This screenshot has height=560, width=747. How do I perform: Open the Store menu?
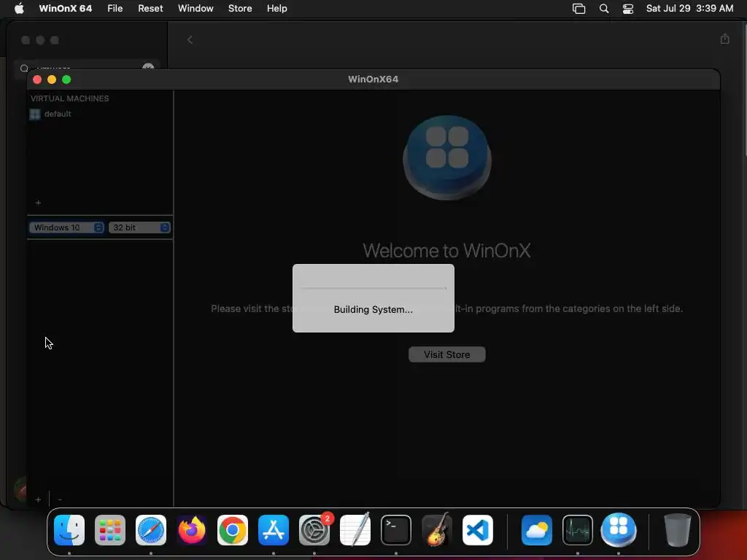pos(239,9)
